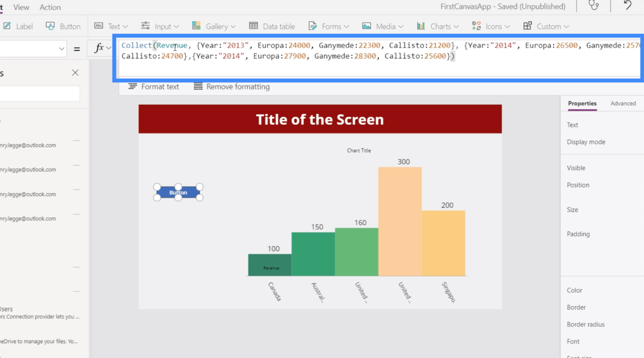644x358 pixels.
Task: Click the Font property
Action: (573, 342)
